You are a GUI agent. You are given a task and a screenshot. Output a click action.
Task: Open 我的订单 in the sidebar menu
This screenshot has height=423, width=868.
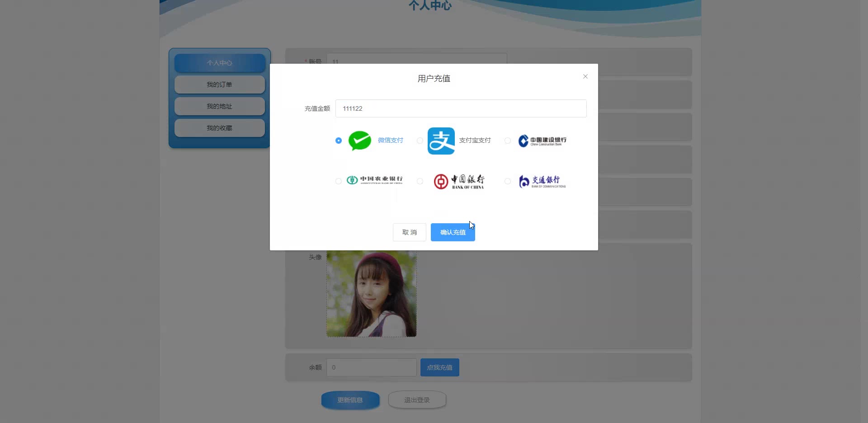pyautogui.click(x=220, y=85)
